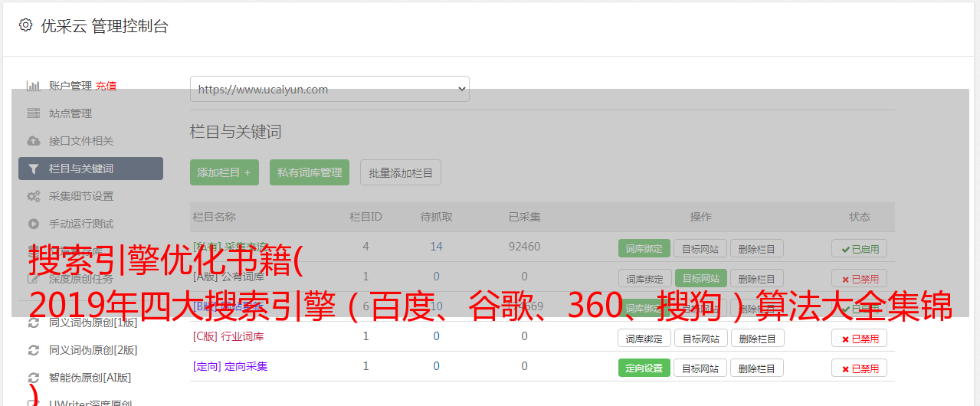This screenshot has height=406, width=980.
Task: Toggle 已禁用 status for [A版] 公有词库
Action: point(860,278)
